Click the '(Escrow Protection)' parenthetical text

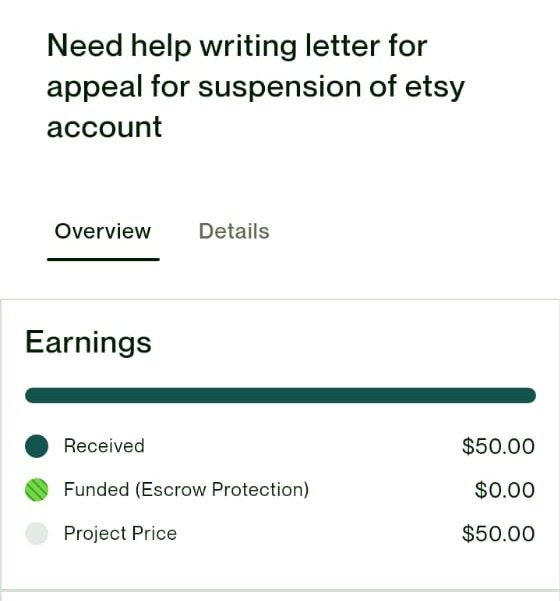tap(222, 489)
